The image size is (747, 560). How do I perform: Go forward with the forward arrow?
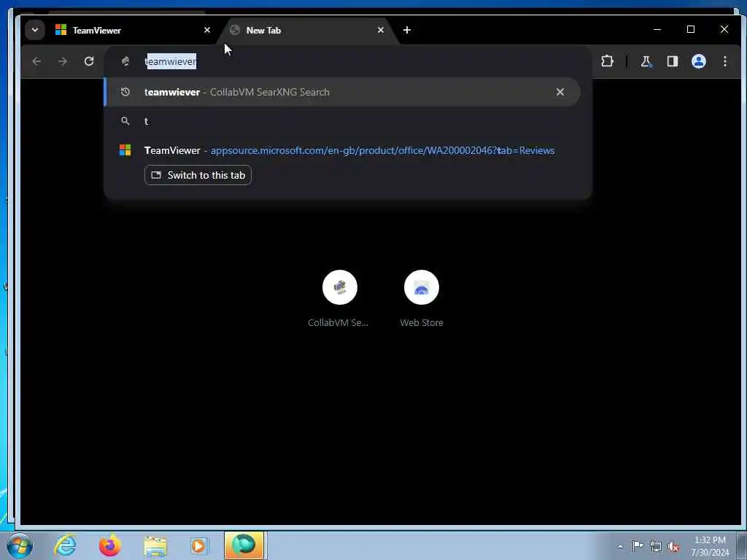point(63,61)
